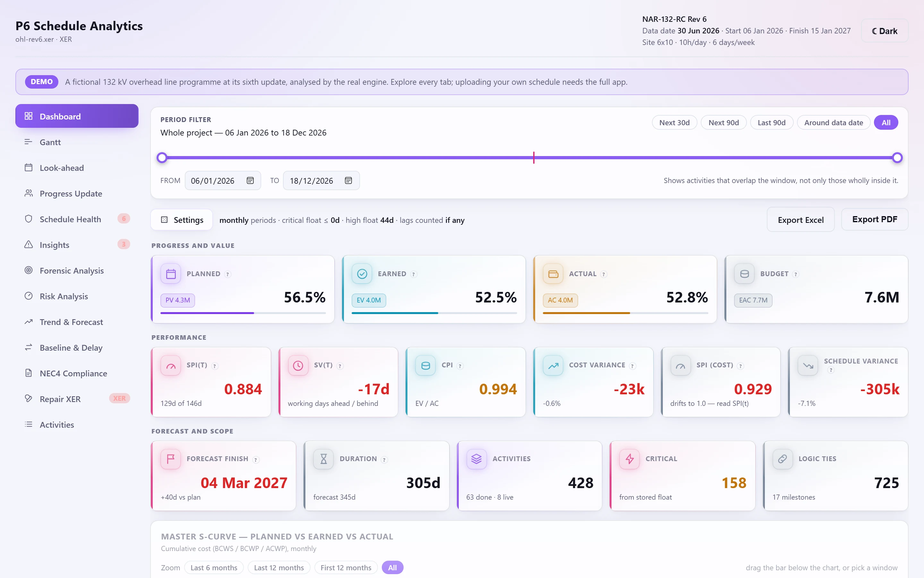Click the Insights warning triangle icon
Screen dimensions: 924x578
click(x=28, y=244)
